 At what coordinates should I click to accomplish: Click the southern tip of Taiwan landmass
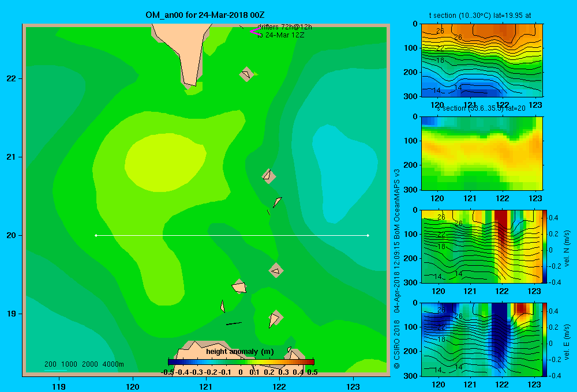point(190,83)
